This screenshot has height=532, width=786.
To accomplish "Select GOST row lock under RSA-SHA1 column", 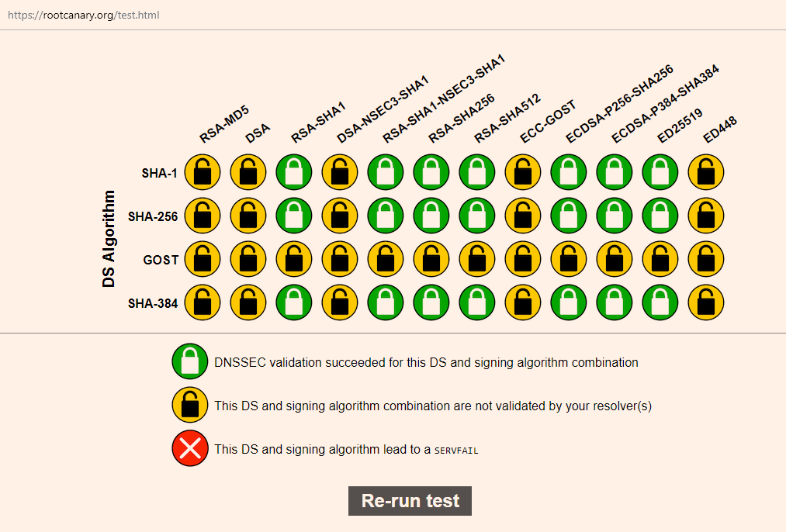I will [x=294, y=259].
